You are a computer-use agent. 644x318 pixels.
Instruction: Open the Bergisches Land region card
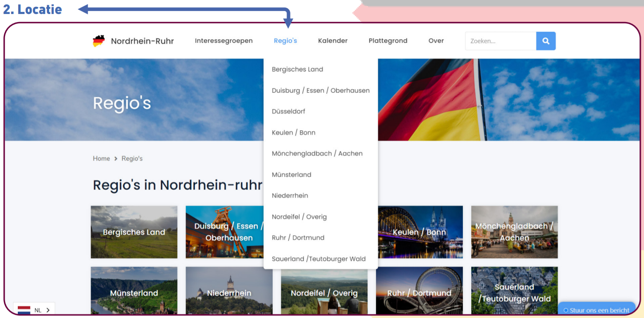134,232
